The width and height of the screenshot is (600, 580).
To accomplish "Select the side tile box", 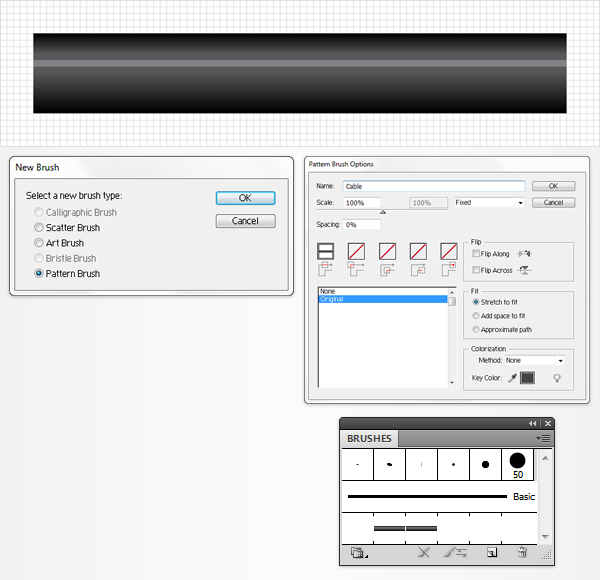I will 326,251.
